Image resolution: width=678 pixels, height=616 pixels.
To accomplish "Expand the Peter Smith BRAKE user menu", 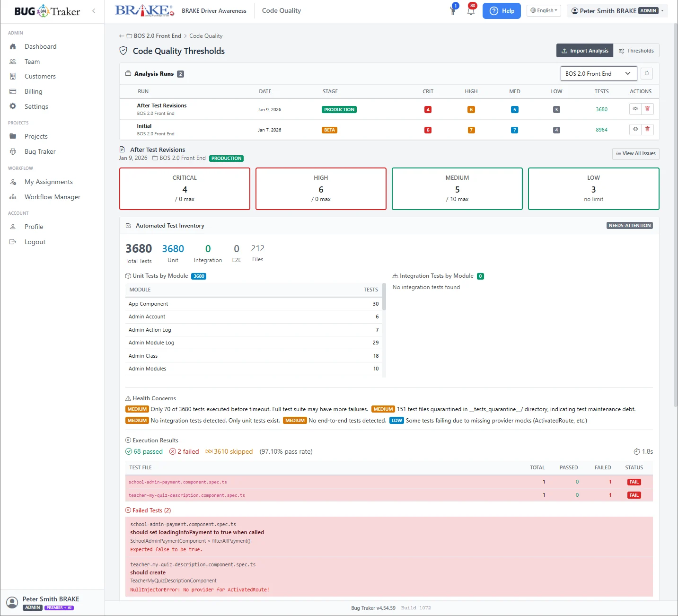I will tap(617, 11).
